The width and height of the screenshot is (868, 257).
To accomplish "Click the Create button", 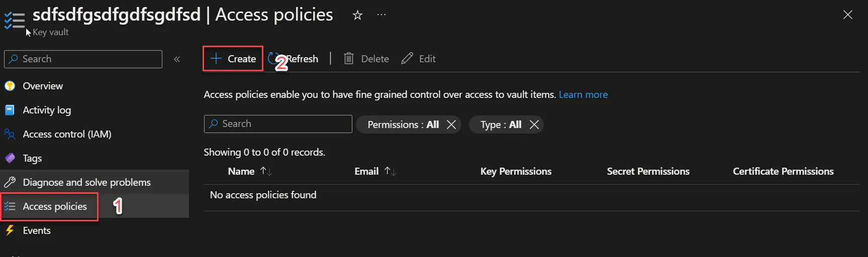I will [233, 59].
